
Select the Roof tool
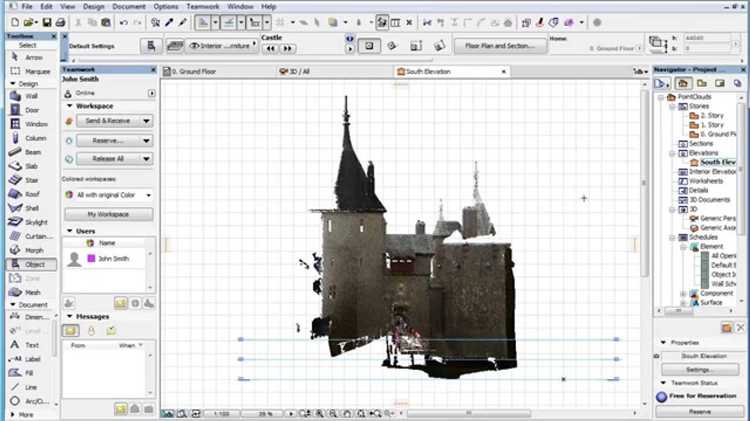(x=24, y=194)
